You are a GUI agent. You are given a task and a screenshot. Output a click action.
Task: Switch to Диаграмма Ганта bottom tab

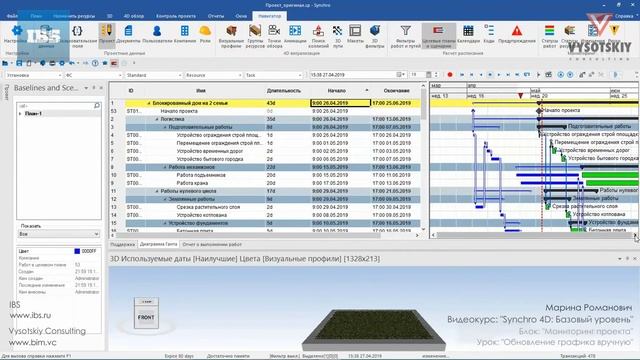click(x=158, y=244)
